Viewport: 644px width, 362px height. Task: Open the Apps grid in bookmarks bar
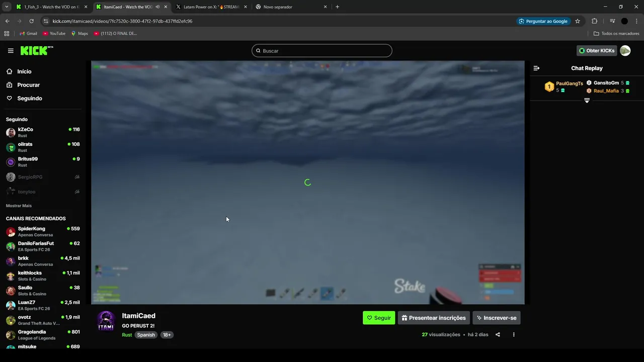(x=7, y=34)
